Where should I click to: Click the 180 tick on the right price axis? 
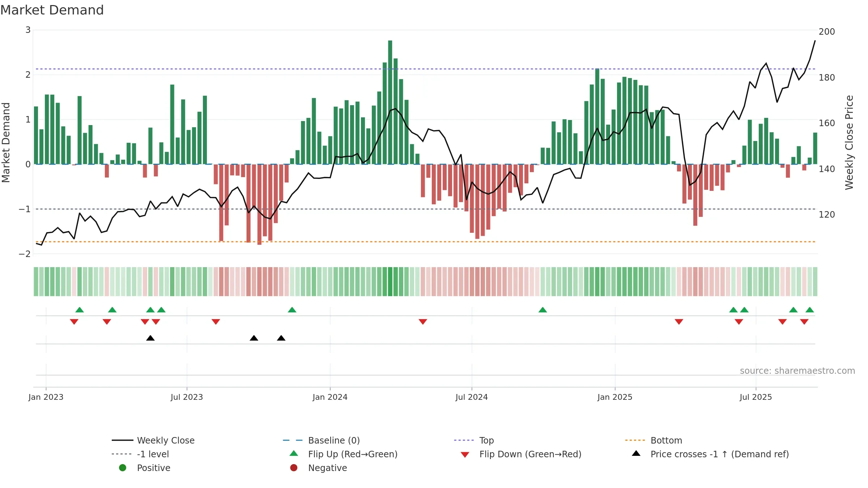827,78
